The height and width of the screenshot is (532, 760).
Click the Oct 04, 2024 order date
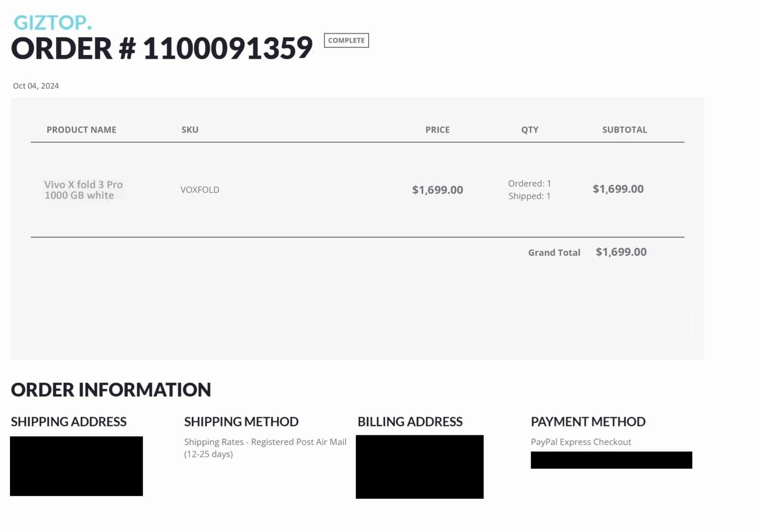tap(36, 86)
